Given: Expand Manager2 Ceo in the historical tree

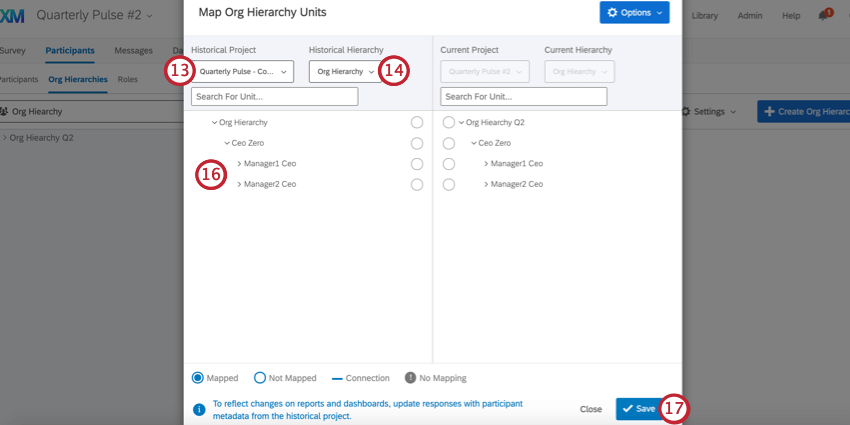Looking at the screenshot, I should [239, 184].
